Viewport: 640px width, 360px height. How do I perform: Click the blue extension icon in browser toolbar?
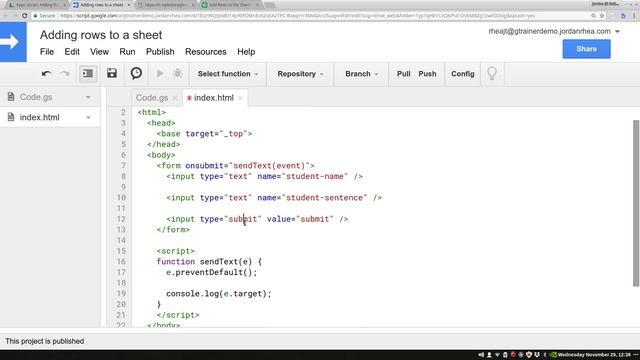click(x=623, y=16)
